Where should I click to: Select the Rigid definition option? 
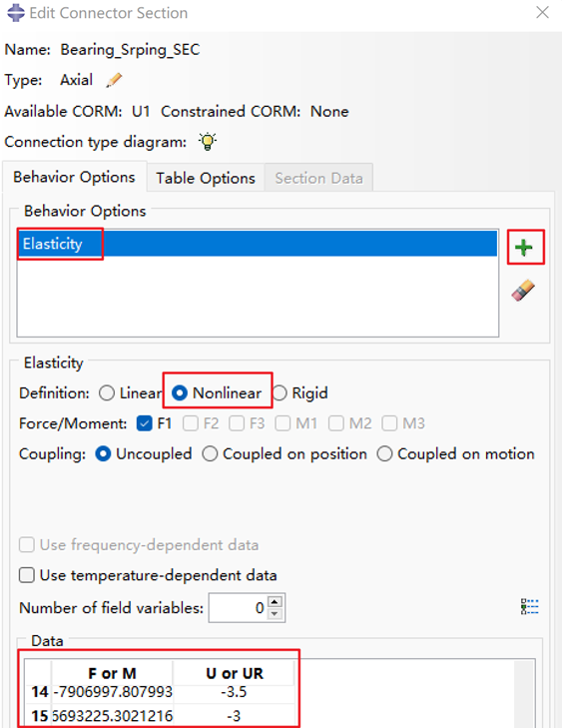coord(280,393)
